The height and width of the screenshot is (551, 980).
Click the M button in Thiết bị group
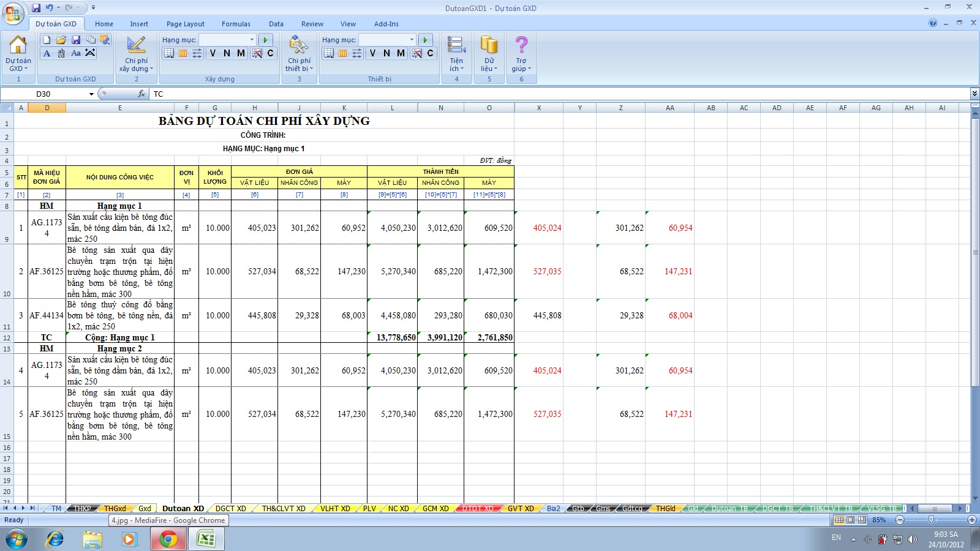point(401,53)
